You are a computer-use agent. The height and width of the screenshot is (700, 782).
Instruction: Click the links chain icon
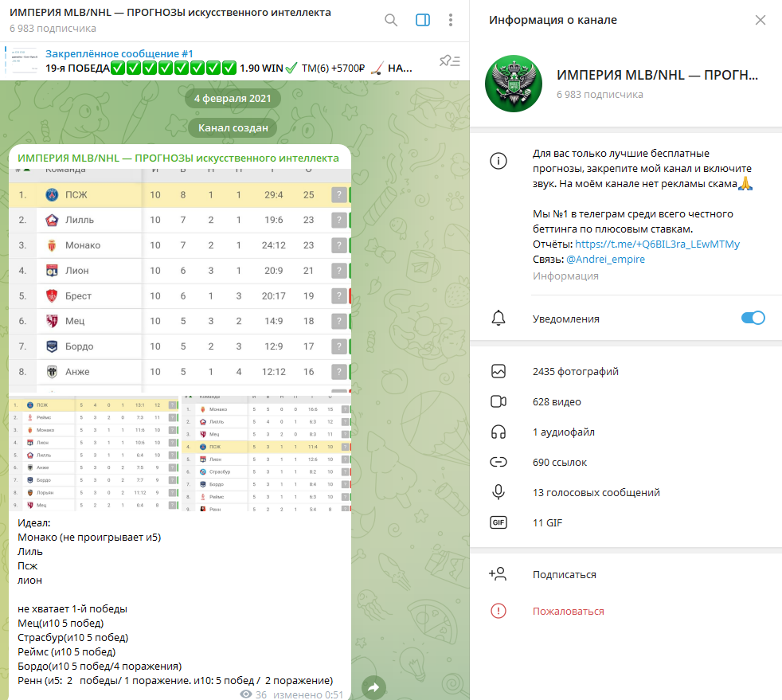coord(499,462)
